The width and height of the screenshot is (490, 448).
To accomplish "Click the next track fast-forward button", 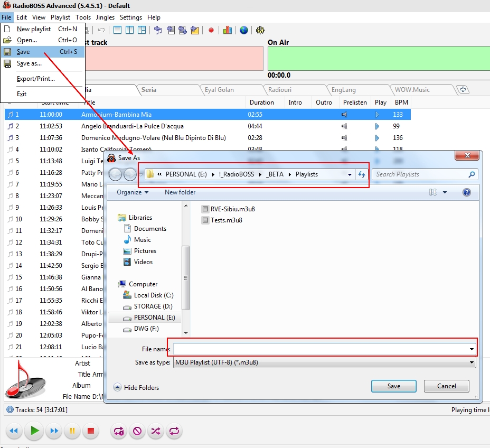I will point(54,431).
